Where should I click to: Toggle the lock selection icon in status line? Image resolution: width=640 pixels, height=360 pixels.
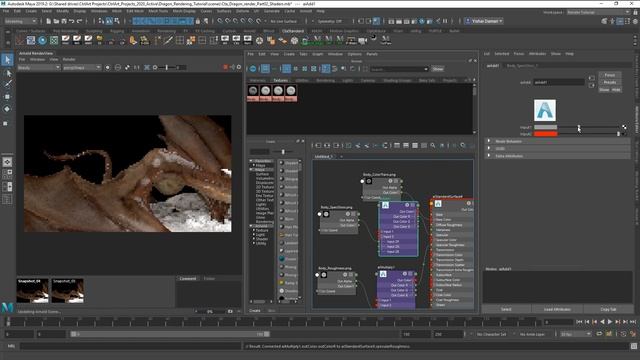pyautogui.click(x=198, y=21)
